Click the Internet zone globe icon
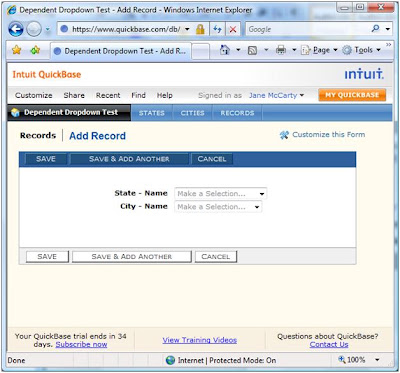Image resolution: width=400 pixels, height=373 pixels. pos(170,360)
